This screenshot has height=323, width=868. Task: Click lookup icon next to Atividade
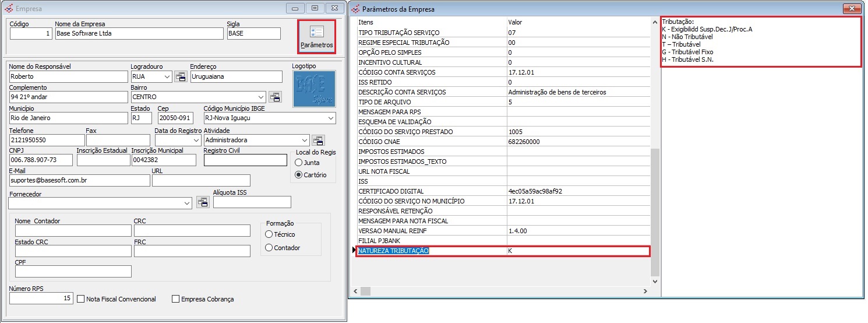tap(318, 141)
